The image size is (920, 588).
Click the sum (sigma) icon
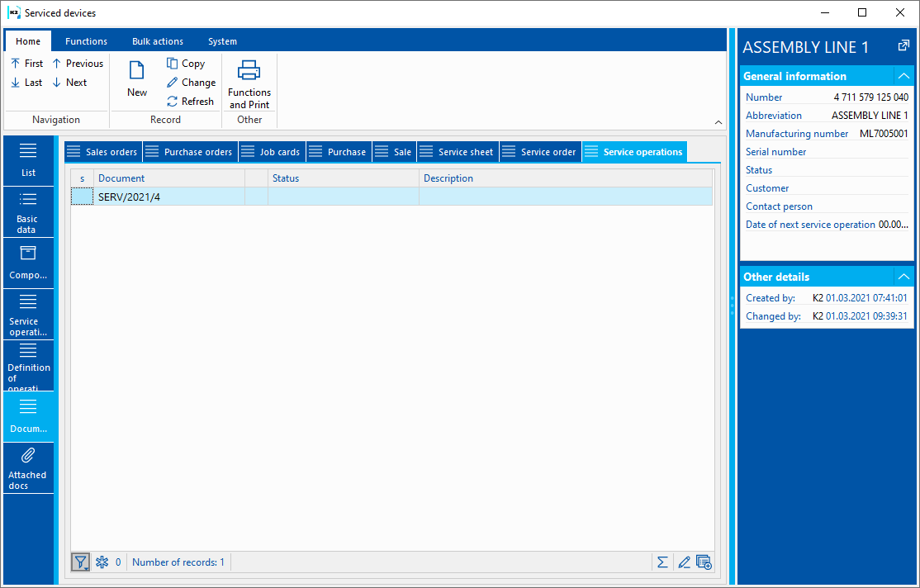tap(662, 562)
